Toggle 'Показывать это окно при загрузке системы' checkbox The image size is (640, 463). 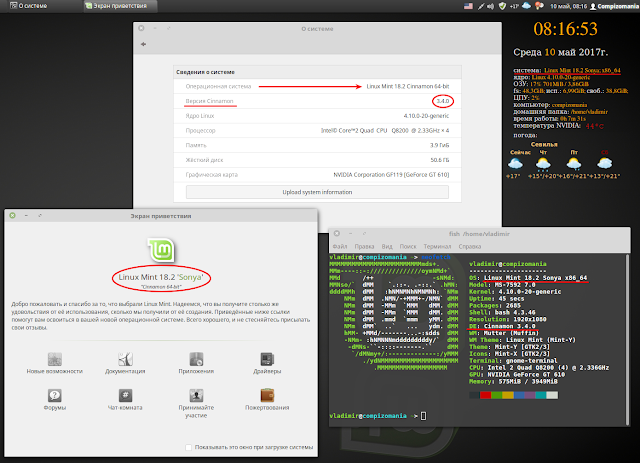pos(189,447)
